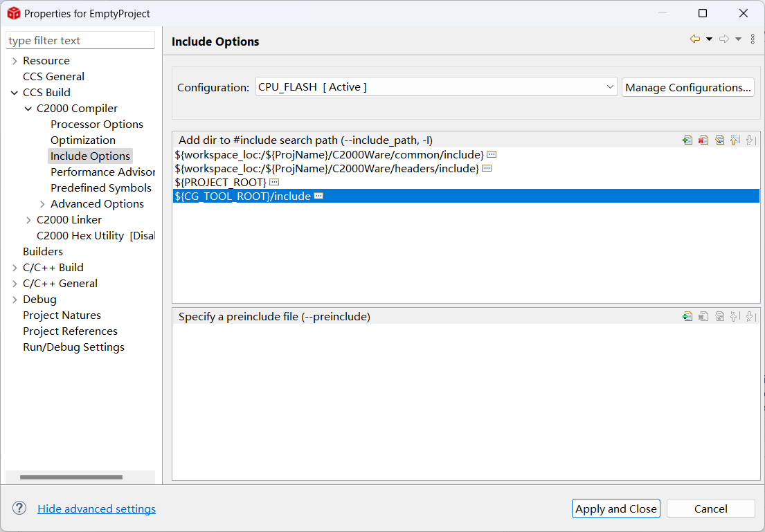Viewport: 765px width, 532px height.
Task: Click Delete icon for include search path
Action: (x=703, y=140)
